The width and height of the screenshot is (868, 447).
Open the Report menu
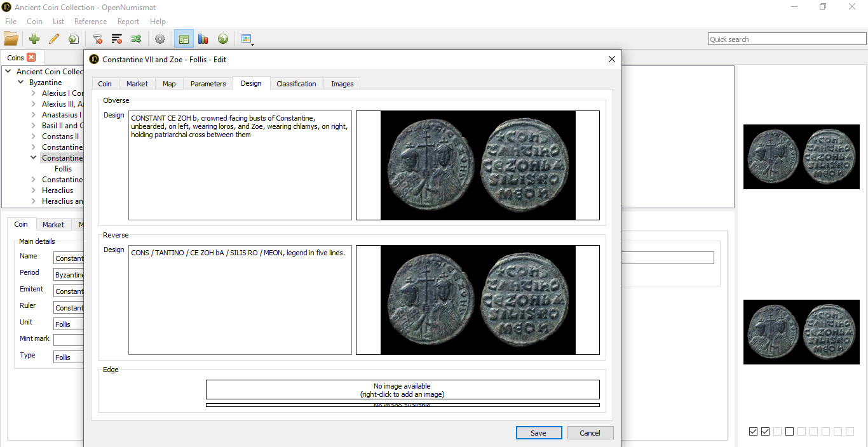128,22
